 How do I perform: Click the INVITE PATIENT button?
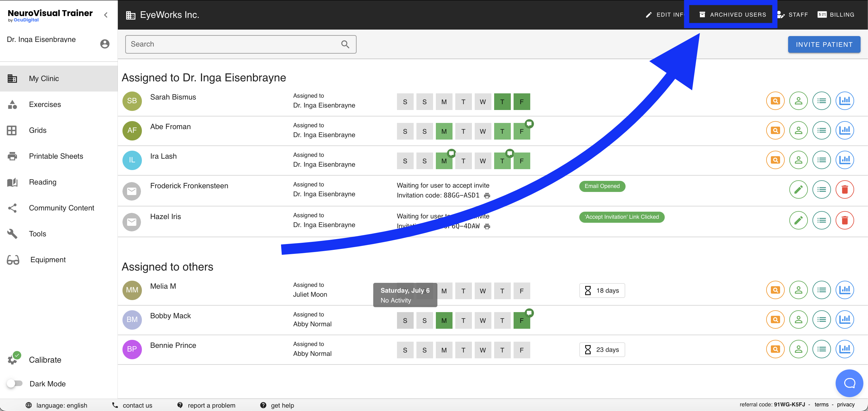pos(824,44)
